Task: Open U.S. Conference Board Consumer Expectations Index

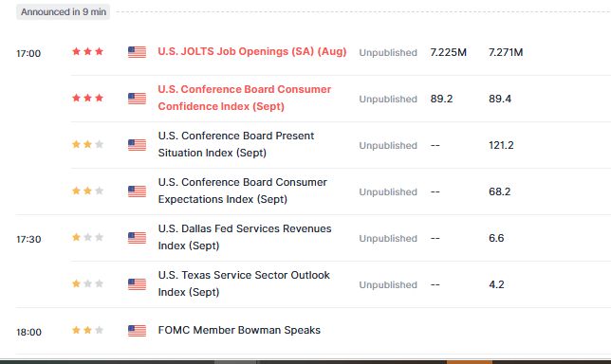Action: click(x=242, y=191)
